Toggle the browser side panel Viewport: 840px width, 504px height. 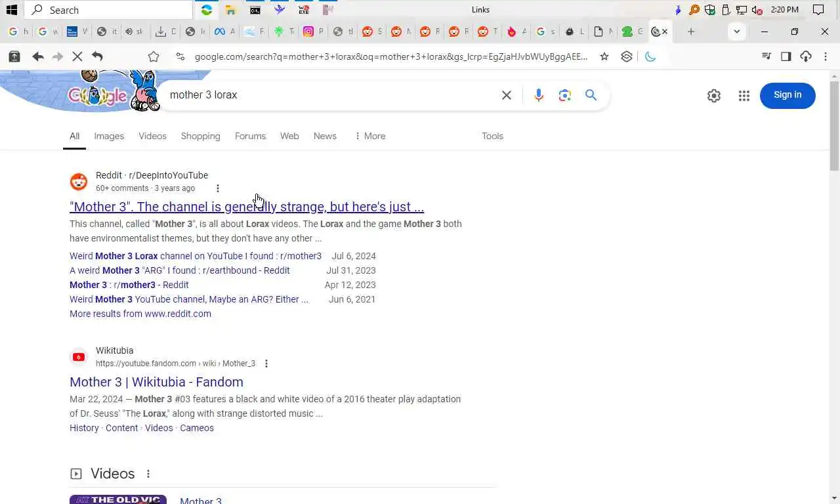[786, 56]
